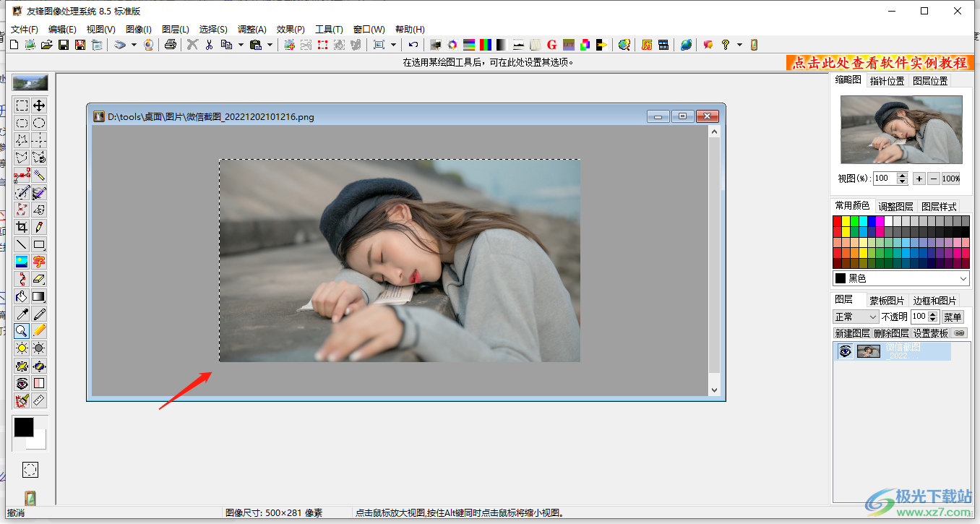This screenshot has width=980, height=524.
Task: Expand the scanner icon dropdown arrow
Action: click(x=134, y=45)
